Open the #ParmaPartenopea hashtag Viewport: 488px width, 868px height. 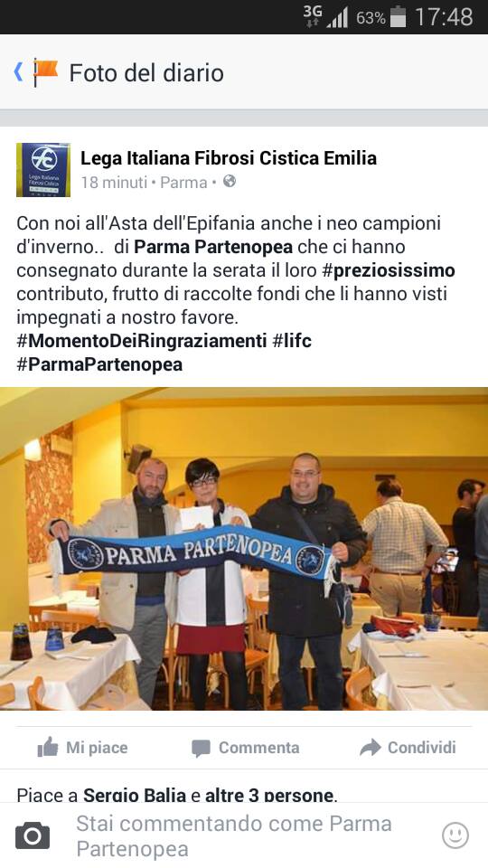click(x=99, y=364)
